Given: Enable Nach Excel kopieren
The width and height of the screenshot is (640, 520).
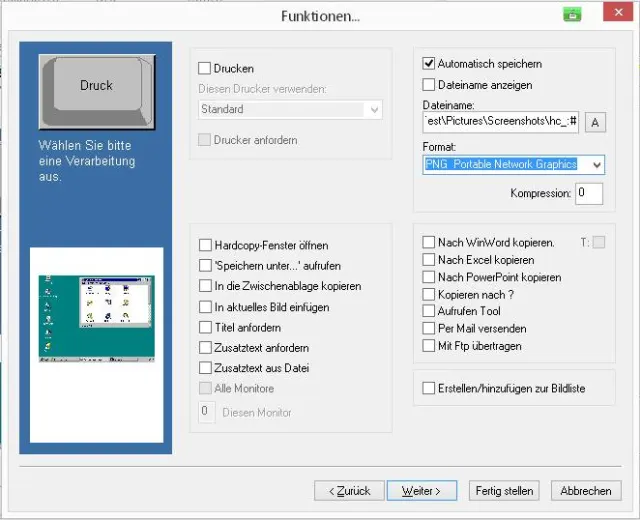Looking at the screenshot, I should tap(429, 260).
